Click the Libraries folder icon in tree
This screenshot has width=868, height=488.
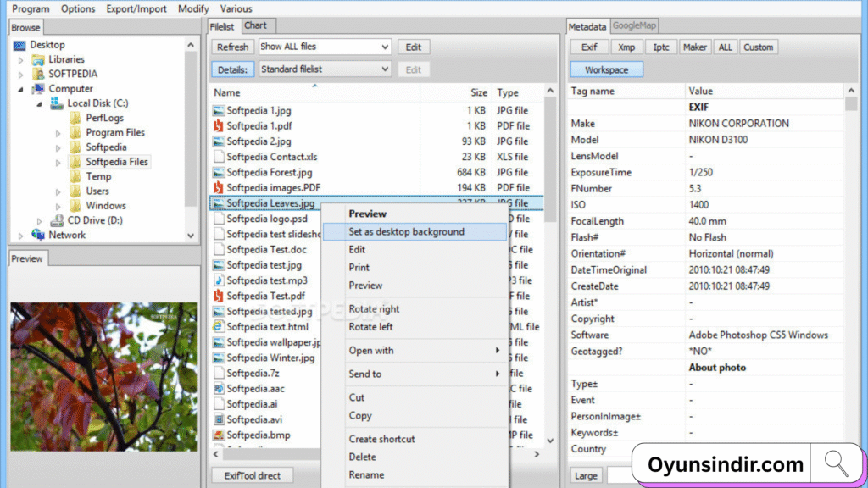(x=38, y=59)
